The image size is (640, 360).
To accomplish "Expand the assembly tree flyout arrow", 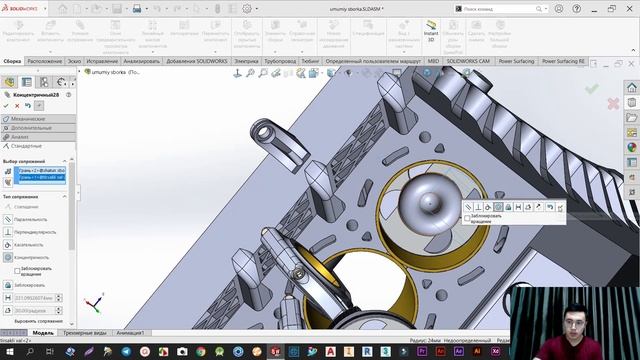I will (x=80, y=72).
